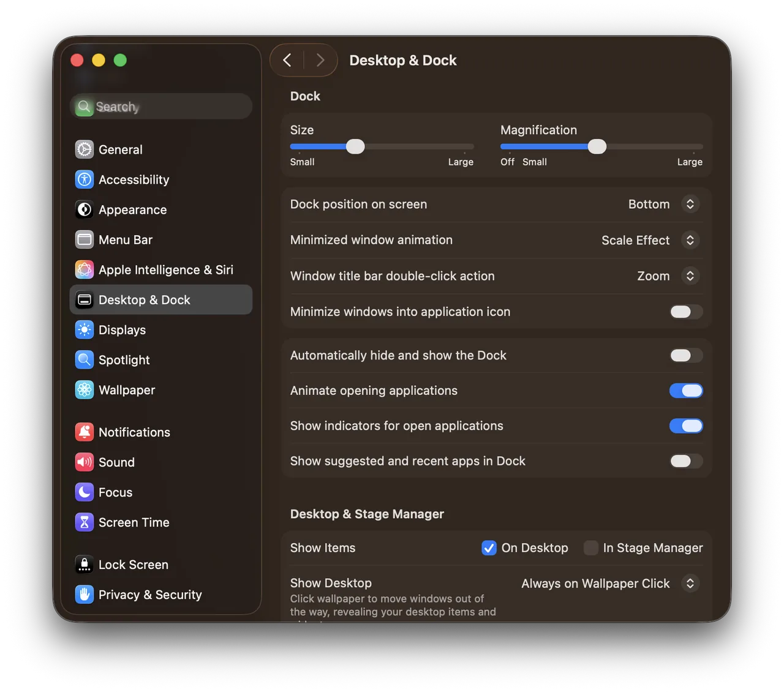Screen dimensions: 784x692
Task: Switch to Wallpaper settings label
Action: coord(127,390)
